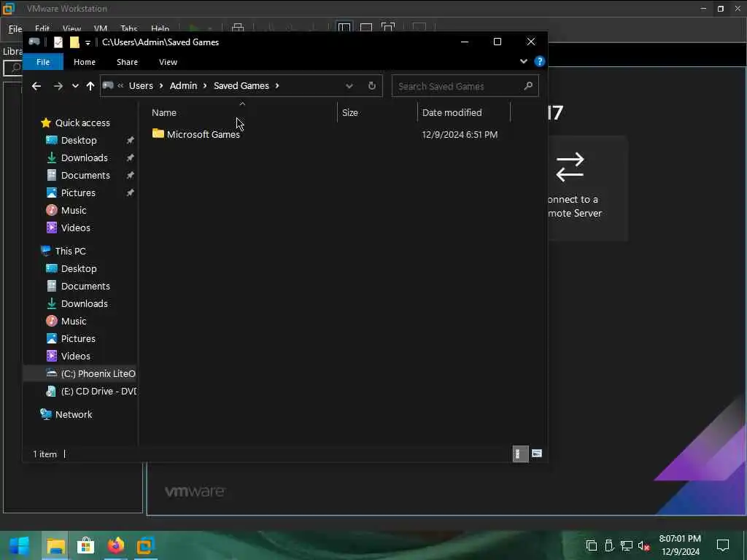This screenshot has width=747, height=560.
Task: Switch to VMware Workstation taskbar icon
Action: 146,545
